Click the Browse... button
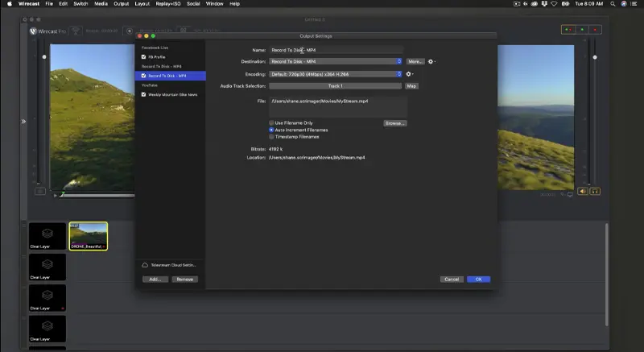The height and width of the screenshot is (352, 644). click(x=395, y=123)
